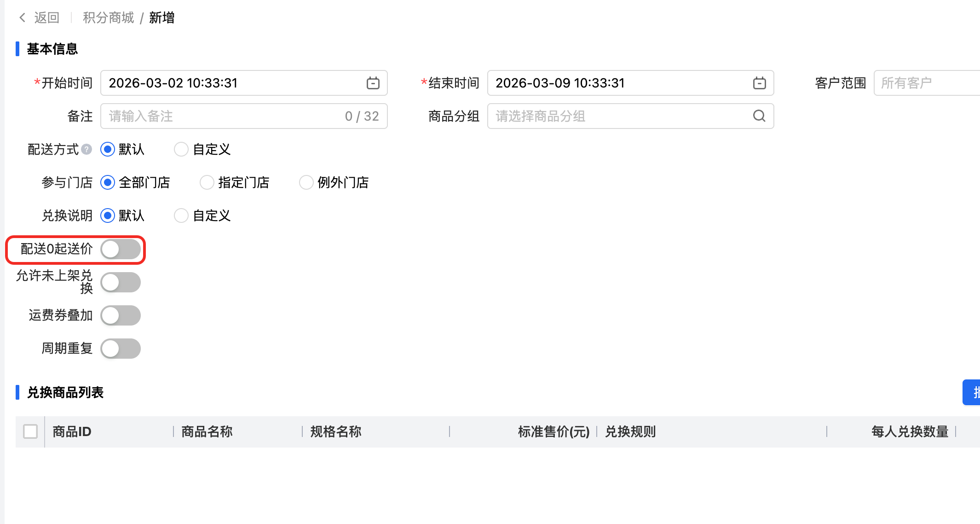980x524 pixels.
Task: Open the end time calendar icon
Action: click(759, 83)
